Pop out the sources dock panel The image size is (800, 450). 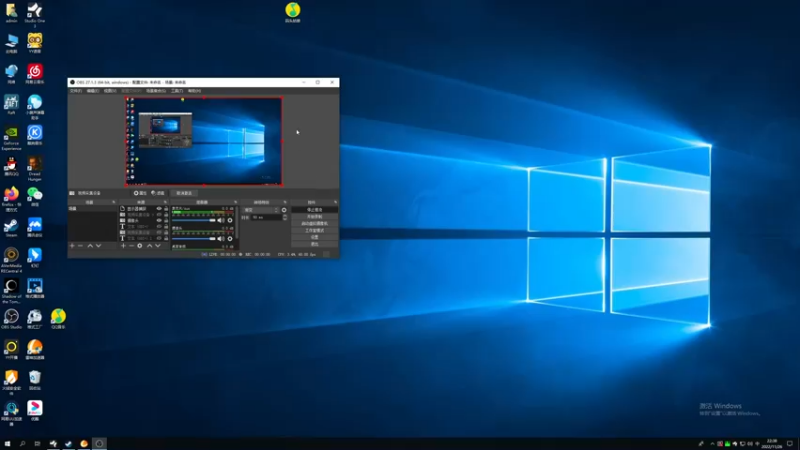[x=165, y=203]
